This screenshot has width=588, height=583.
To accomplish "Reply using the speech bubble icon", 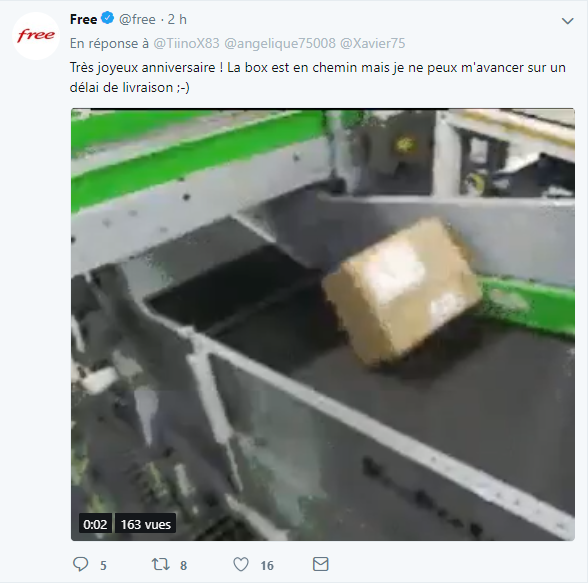I will coord(80,564).
